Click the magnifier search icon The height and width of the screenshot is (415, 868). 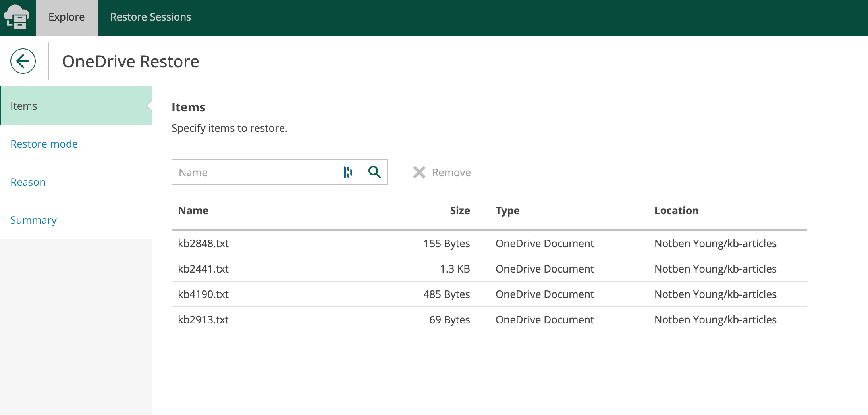point(374,172)
